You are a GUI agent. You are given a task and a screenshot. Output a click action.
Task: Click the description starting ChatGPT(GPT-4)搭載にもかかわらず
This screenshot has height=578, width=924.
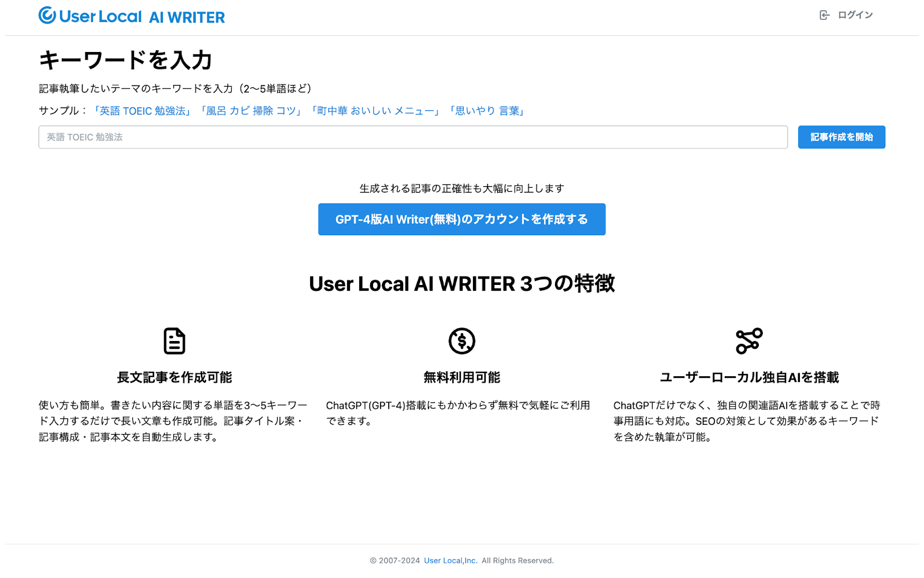459,413
